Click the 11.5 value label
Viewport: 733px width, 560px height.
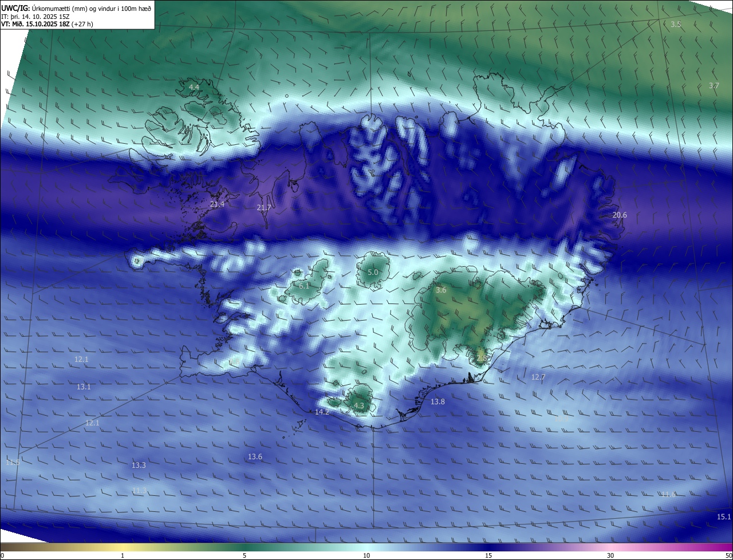(13, 462)
